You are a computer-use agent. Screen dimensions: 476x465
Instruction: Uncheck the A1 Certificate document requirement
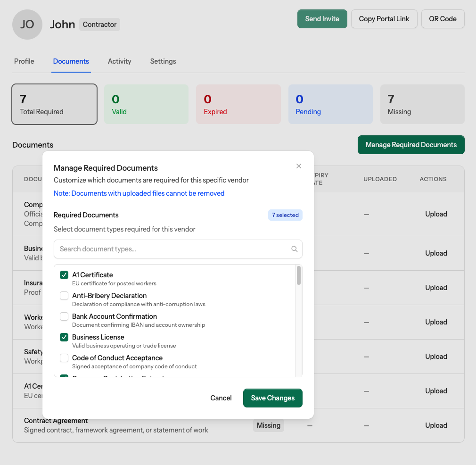click(x=64, y=274)
